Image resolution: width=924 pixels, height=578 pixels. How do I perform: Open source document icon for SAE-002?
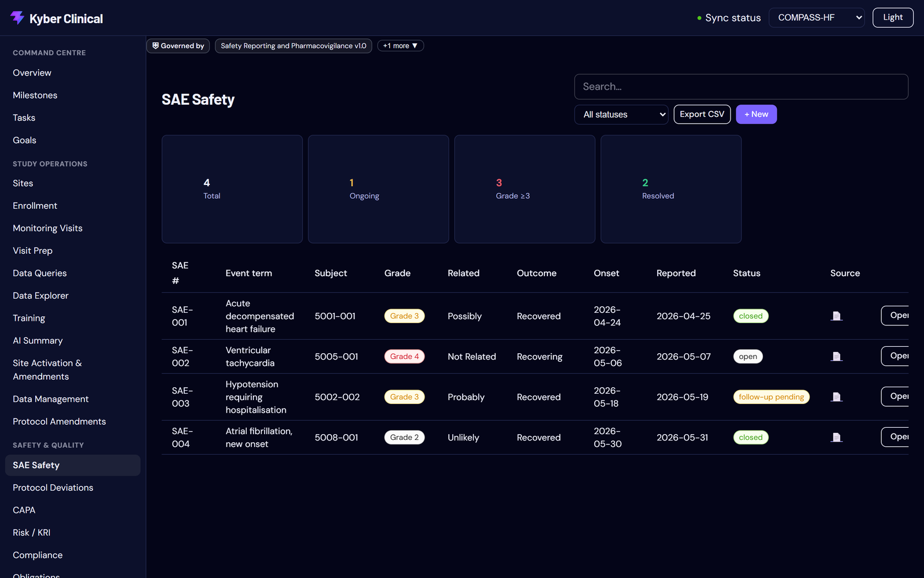pos(836,357)
